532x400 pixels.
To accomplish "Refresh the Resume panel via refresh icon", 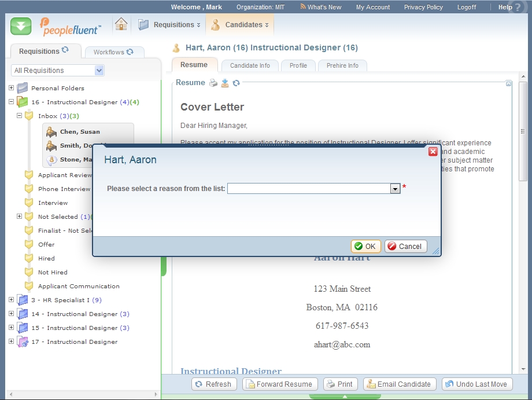I will click(236, 83).
